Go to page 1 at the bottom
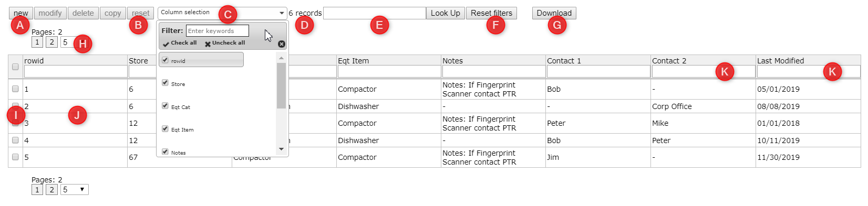The height and width of the screenshot is (206, 868). (37, 190)
